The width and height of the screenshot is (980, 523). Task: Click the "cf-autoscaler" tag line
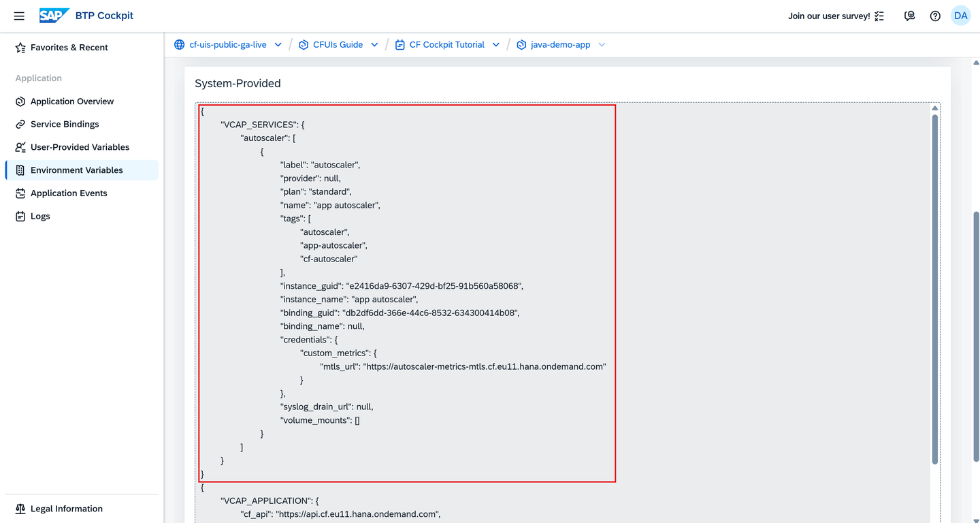coord(329,259)
